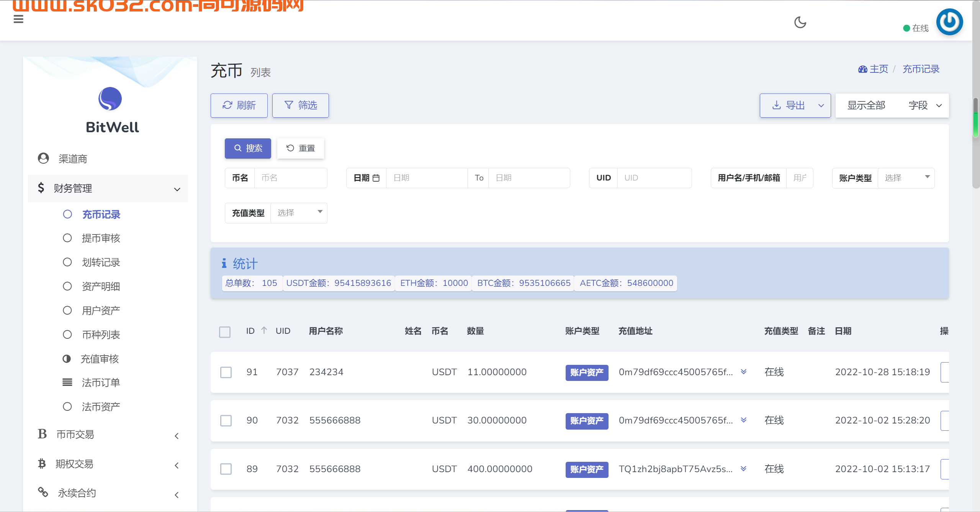Collapse the 财务管理 menu

(x=108, y=188)
